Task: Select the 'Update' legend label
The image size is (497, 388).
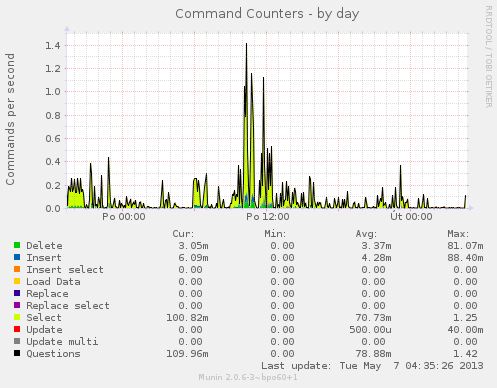Action: (x=44, y=330)
